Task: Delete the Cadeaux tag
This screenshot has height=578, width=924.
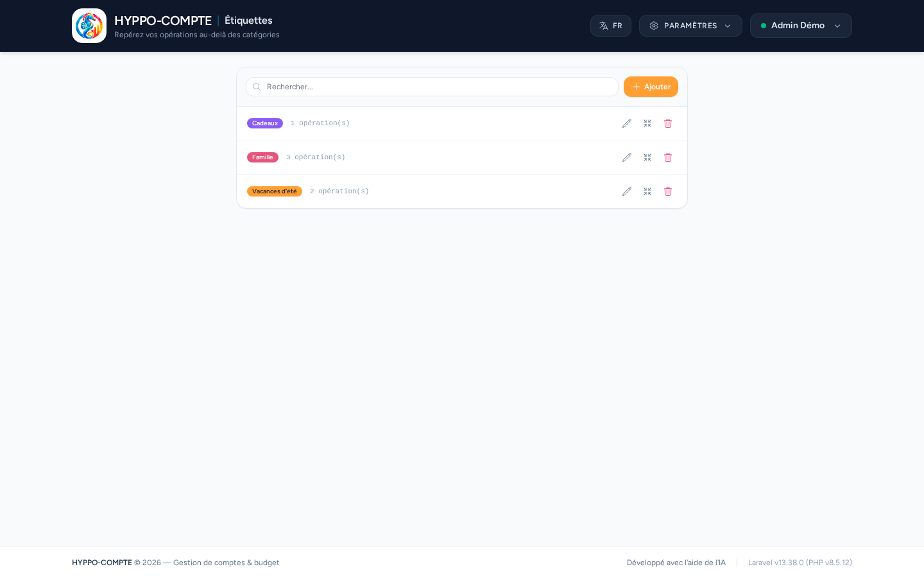Action: (668, 123)
